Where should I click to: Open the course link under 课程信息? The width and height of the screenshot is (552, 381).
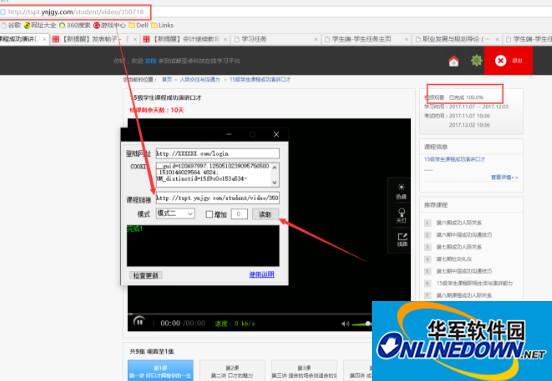[454, 160]
